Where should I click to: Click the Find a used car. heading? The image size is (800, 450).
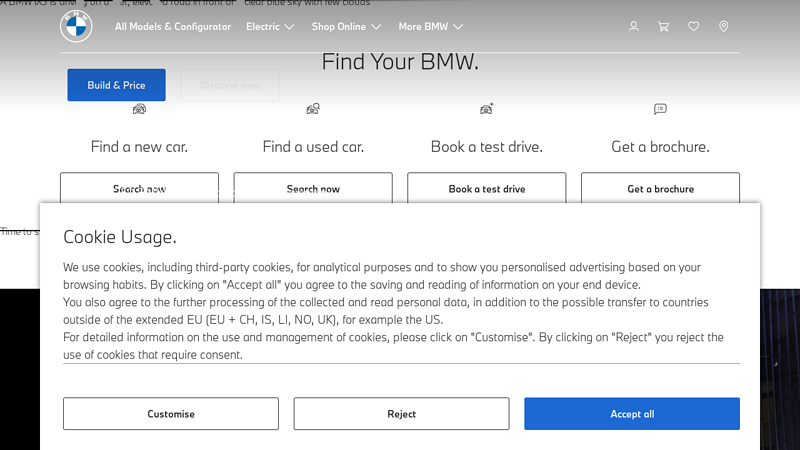pos(313,147)
